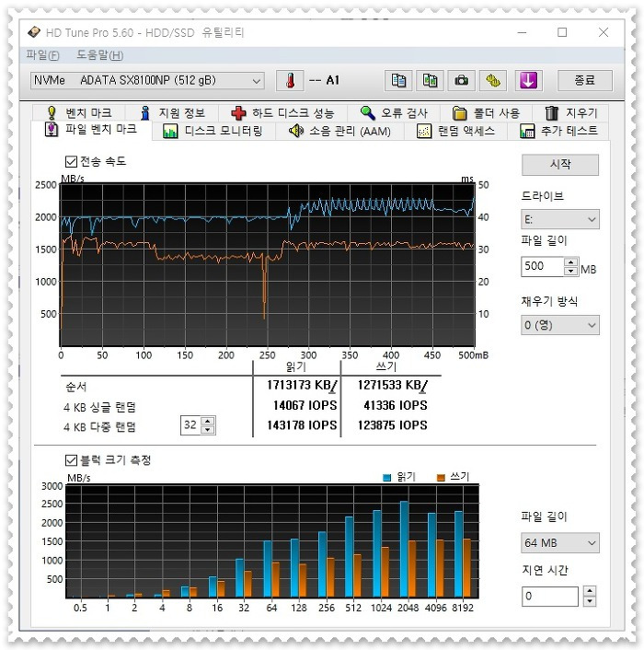Click the random access tab icon
The image size is (644, 650).
[x=424, y=132]
